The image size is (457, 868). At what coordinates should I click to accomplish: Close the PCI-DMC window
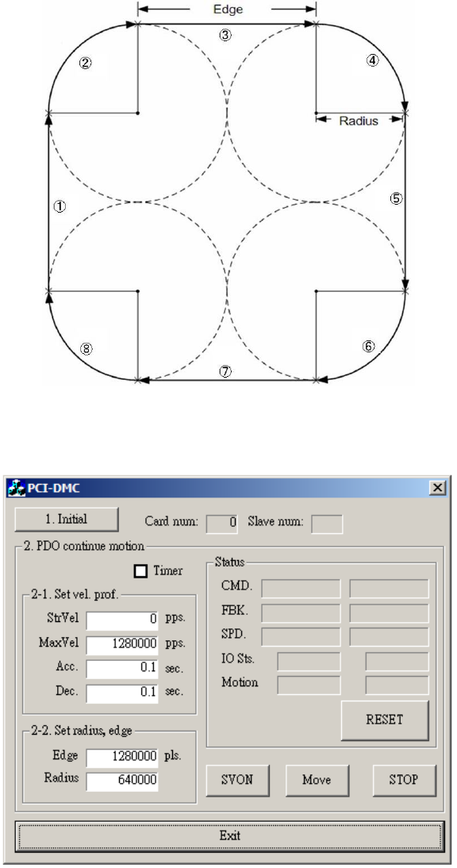point(438,488)
